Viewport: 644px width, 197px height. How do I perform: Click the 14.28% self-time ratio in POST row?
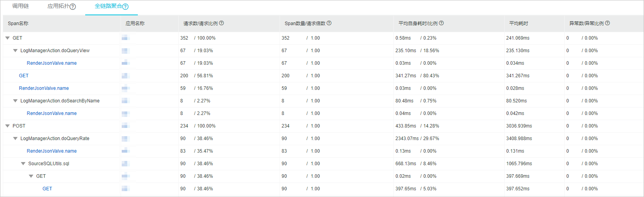click(x=431, y=126)
